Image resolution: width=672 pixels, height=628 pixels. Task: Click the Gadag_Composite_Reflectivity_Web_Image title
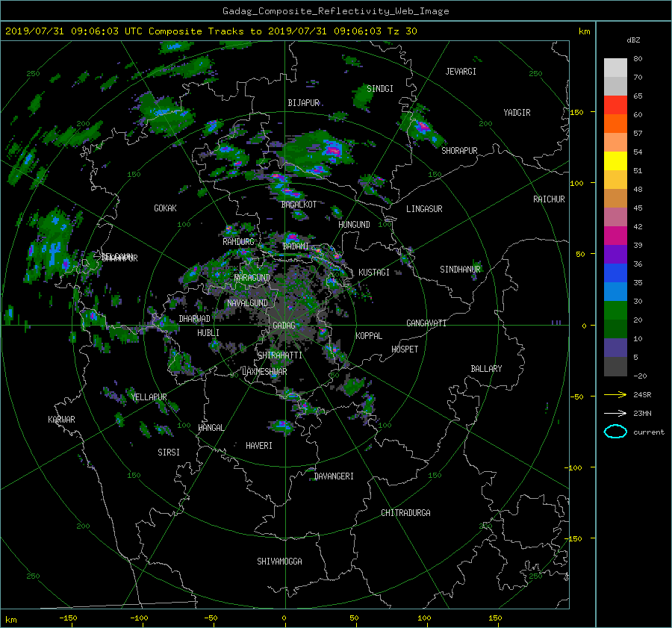[x=335, y=11]
